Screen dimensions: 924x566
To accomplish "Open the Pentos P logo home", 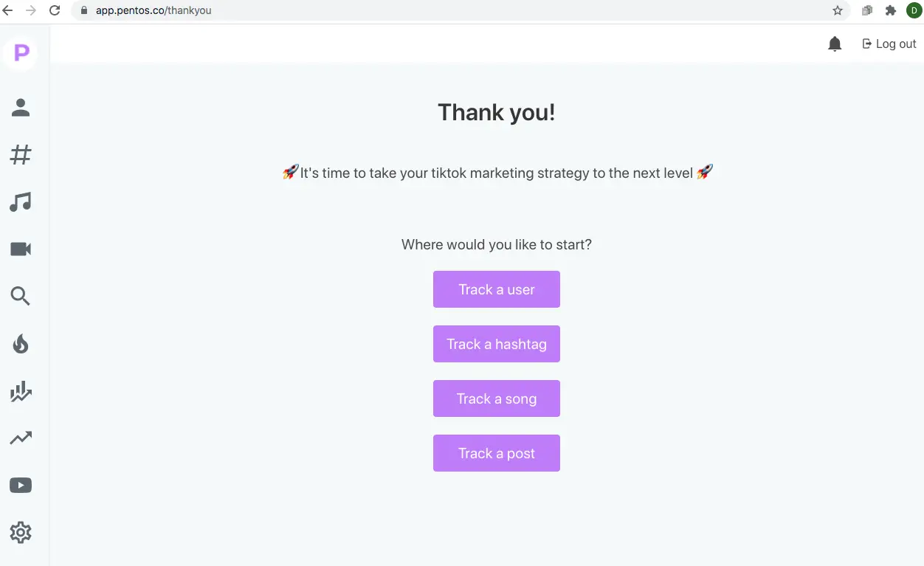I will 21,52.
